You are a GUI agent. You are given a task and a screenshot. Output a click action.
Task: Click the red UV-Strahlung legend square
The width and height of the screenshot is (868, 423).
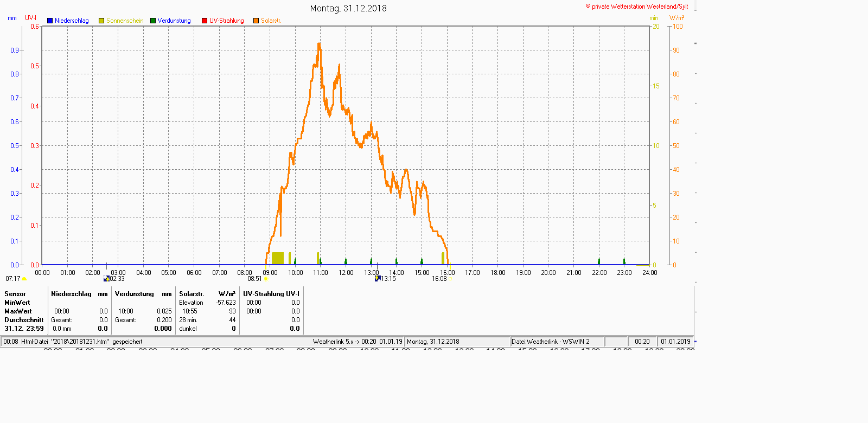pyautogui.click(x=205, y=21)
